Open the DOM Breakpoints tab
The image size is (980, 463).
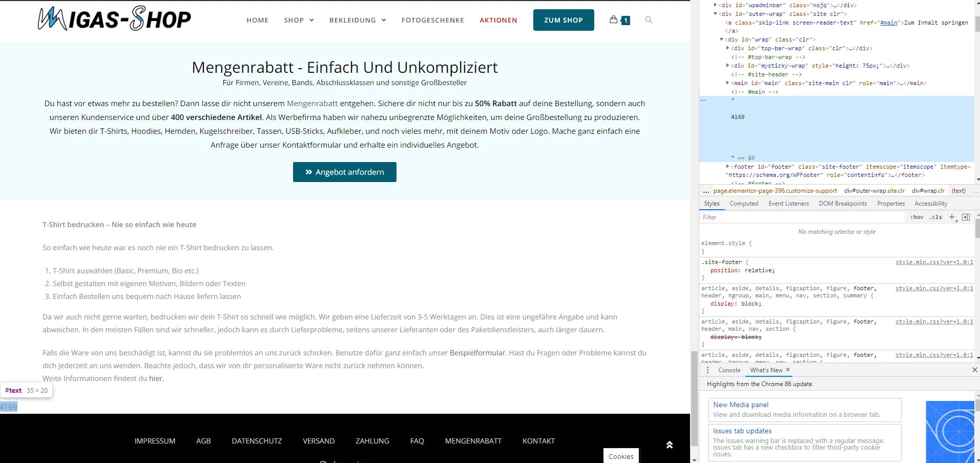click(x=843, y=204)
